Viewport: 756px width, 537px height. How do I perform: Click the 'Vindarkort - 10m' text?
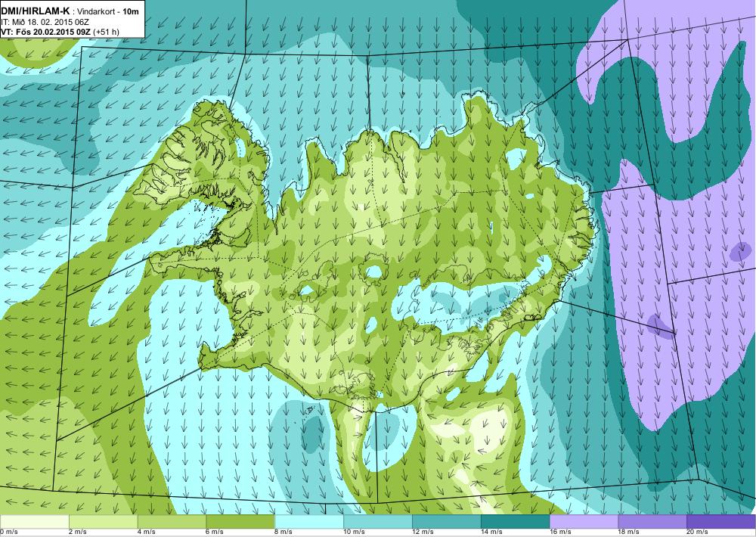[x=109, y=11]
